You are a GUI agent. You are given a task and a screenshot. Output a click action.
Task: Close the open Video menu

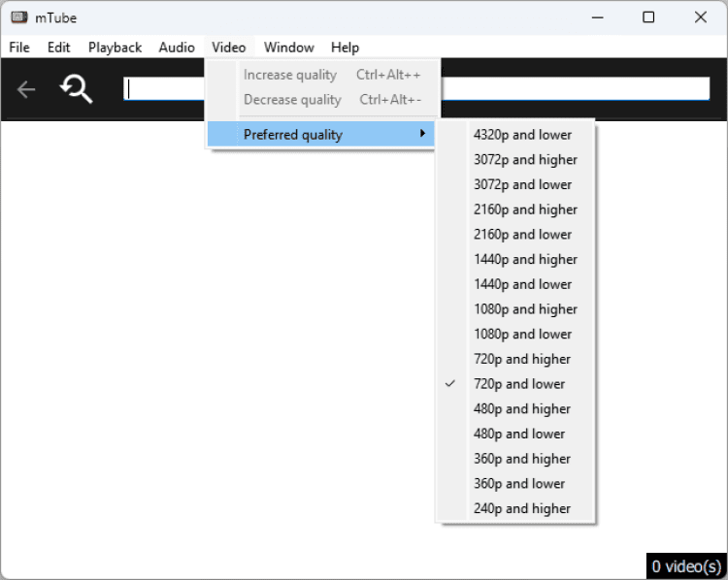[x=228, y=48]
